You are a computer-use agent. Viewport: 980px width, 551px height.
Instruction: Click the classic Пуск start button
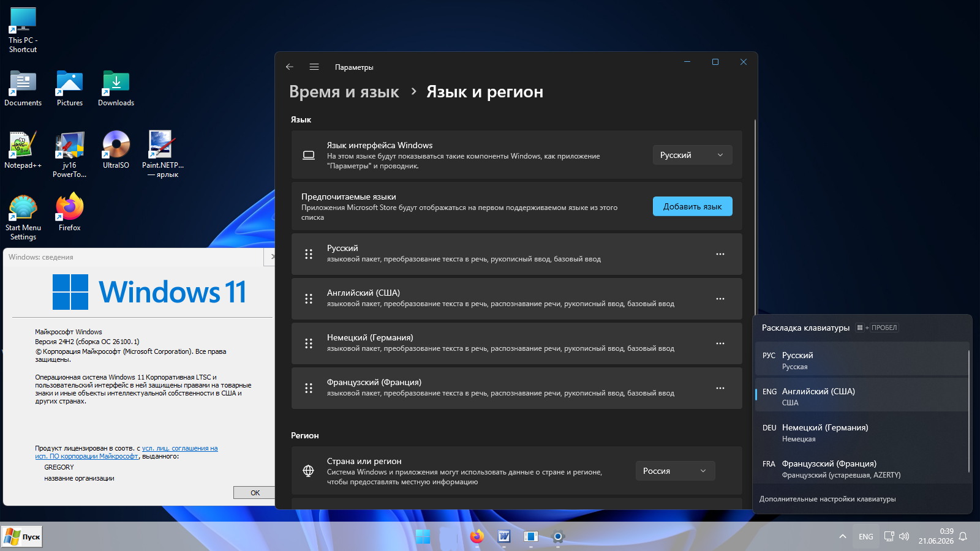tap(22, 537)
